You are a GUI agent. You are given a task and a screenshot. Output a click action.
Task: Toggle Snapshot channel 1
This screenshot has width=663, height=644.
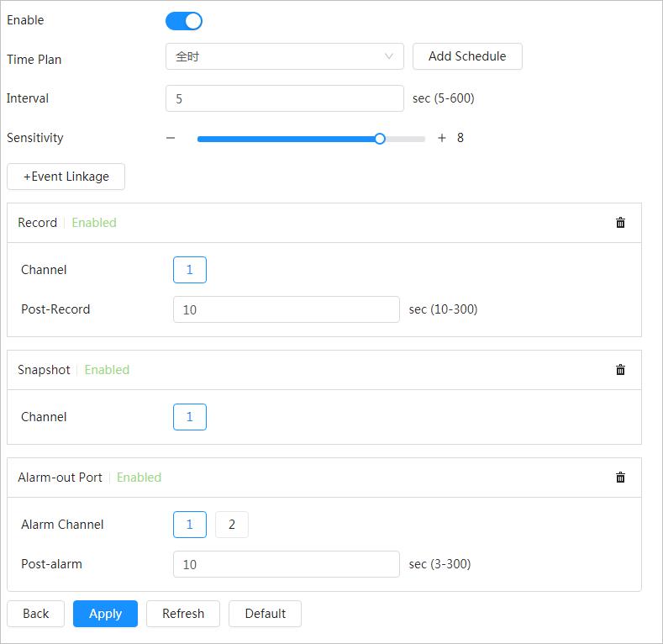190,417
